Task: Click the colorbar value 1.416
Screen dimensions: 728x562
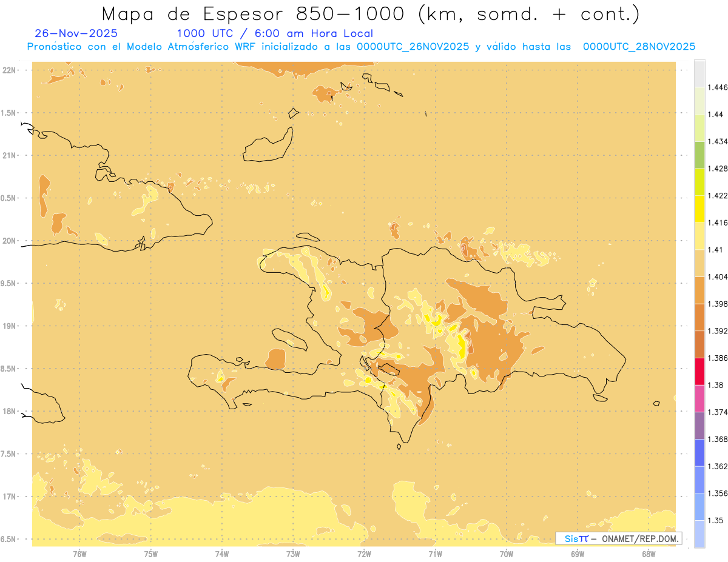Action: pos(719,222)
